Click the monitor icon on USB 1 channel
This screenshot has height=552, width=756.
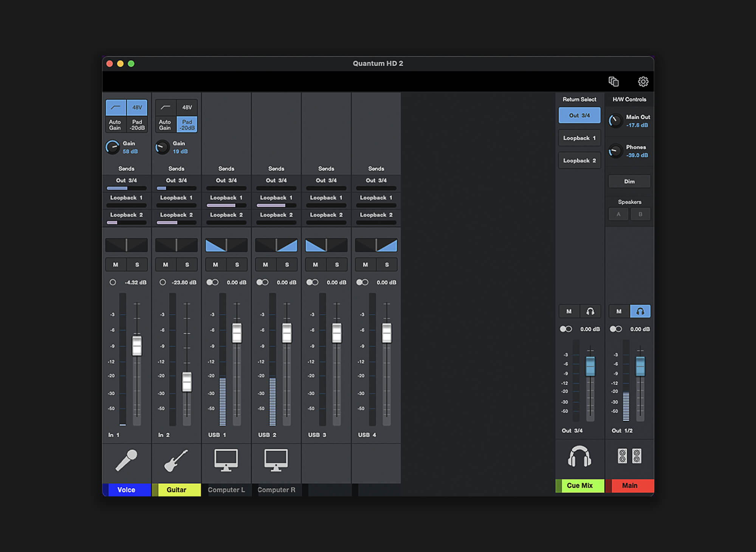[x=226, y=460]
